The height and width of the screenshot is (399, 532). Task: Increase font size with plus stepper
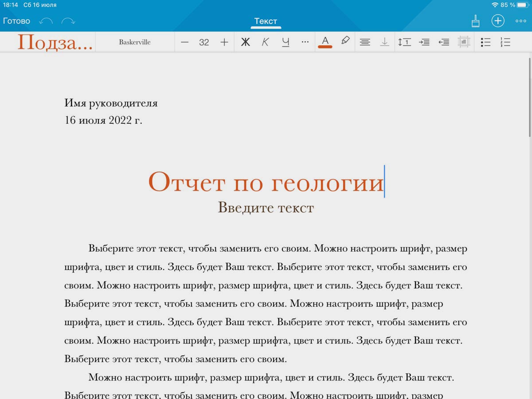[224, 42]
